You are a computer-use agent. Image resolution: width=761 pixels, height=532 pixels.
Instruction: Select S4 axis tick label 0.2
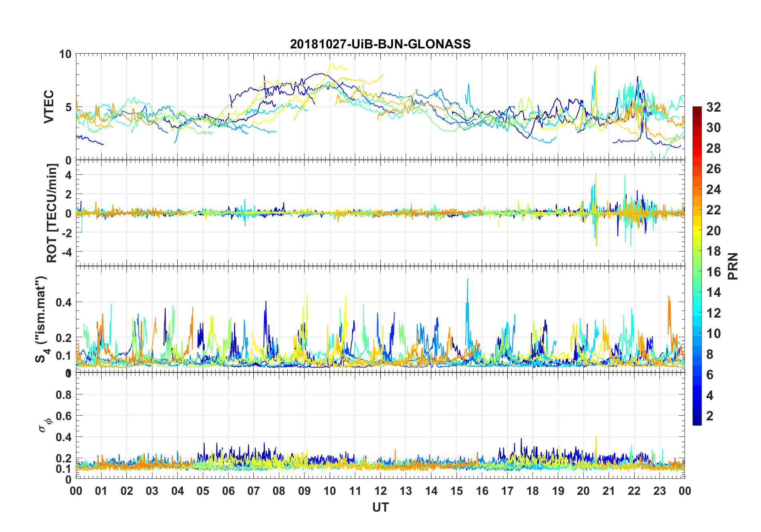[x=64, y=338]
